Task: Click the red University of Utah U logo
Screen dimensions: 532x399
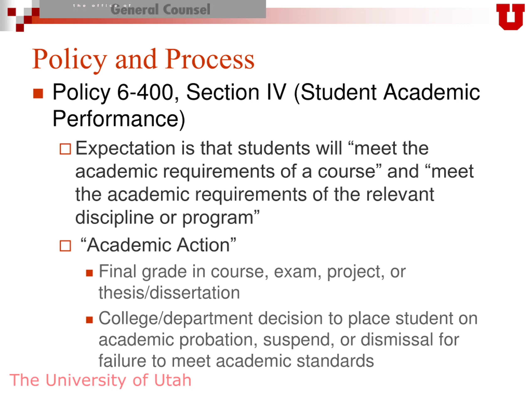Action: (510, 16)
